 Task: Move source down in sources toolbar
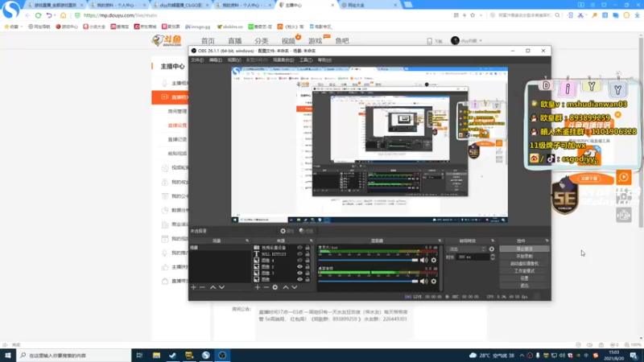[x=295, y=287]
